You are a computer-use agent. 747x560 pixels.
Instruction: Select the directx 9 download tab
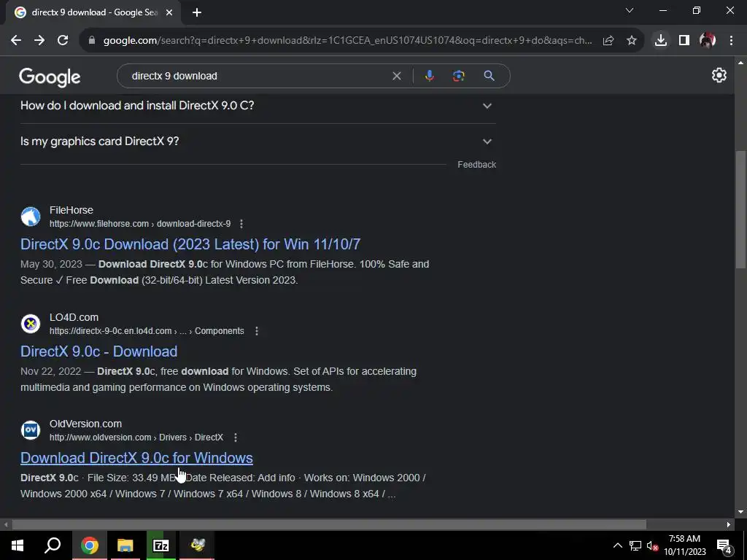[93, 12]
